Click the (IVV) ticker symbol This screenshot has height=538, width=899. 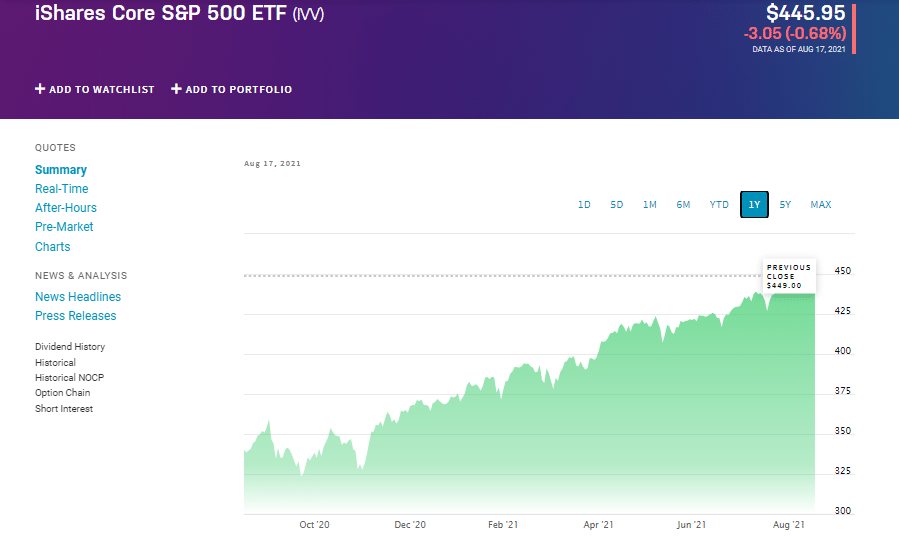tap(308, 14)
